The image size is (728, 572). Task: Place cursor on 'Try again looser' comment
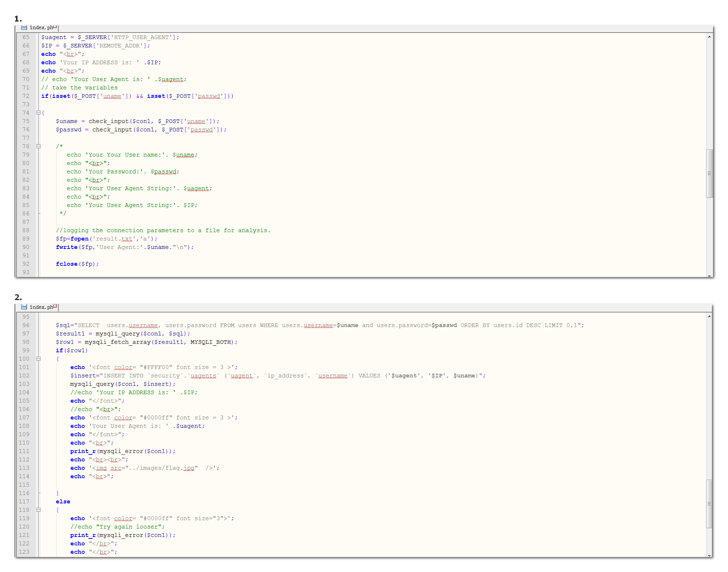[x=117, y=527]
